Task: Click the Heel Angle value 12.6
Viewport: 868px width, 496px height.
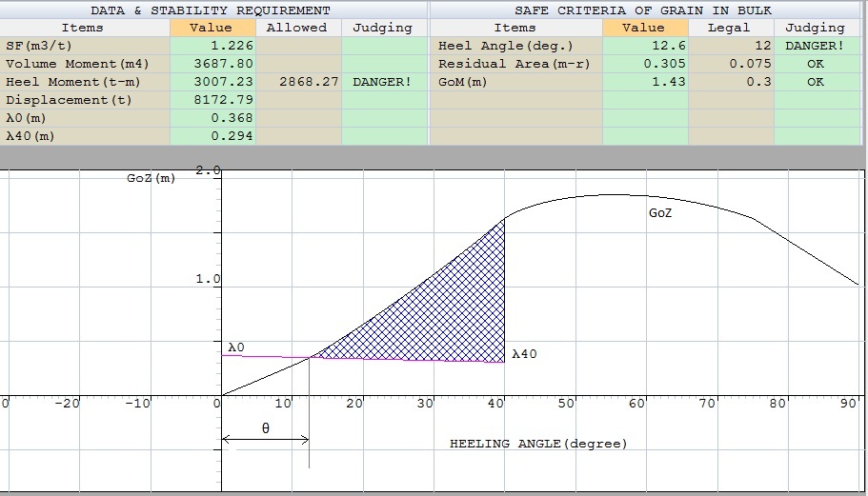Action: click(x=645, y=46)
